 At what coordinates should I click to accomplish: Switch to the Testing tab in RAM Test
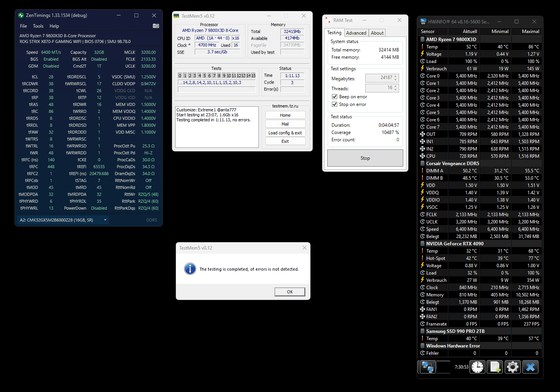[334, 33]
